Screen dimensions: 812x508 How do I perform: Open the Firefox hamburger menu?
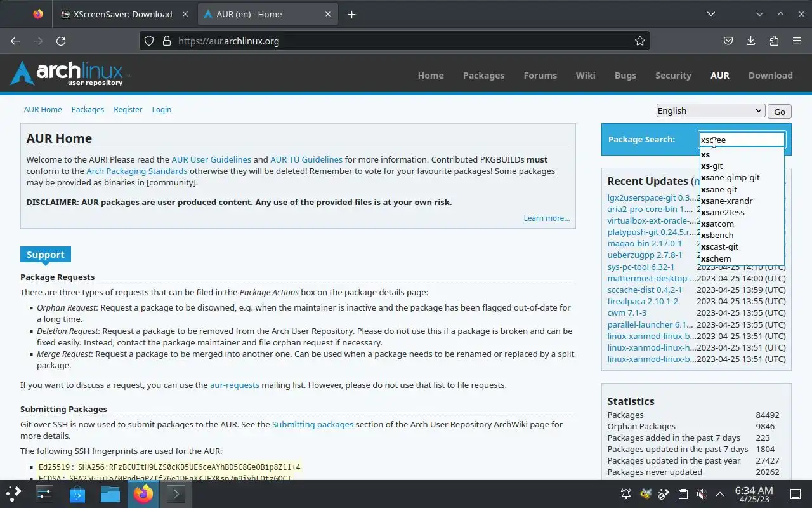pos(797,41)
